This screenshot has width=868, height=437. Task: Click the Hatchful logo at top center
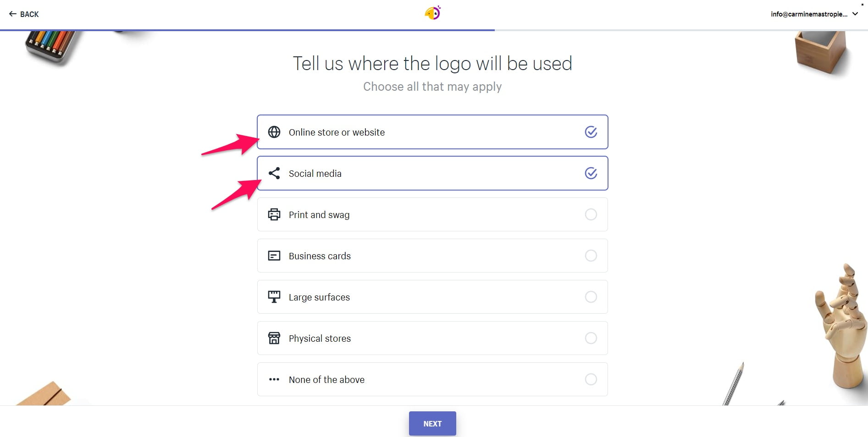click(x=433, y=13)
